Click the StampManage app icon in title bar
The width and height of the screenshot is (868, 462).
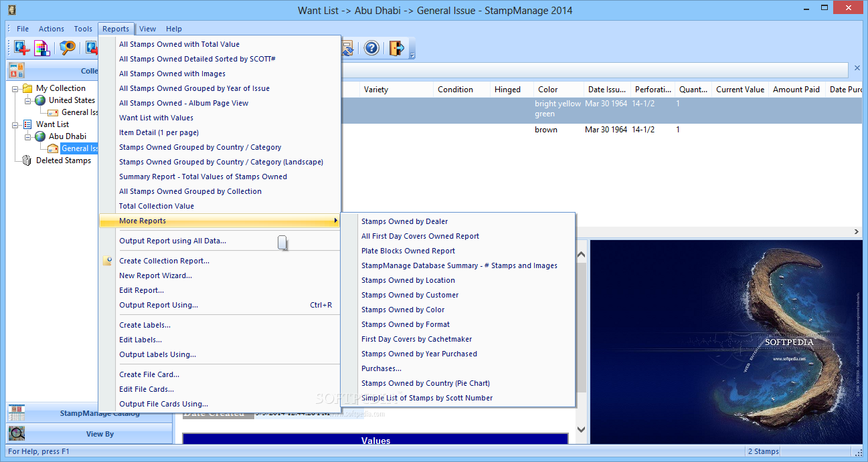pyautogui.click(x=11, y=10)
